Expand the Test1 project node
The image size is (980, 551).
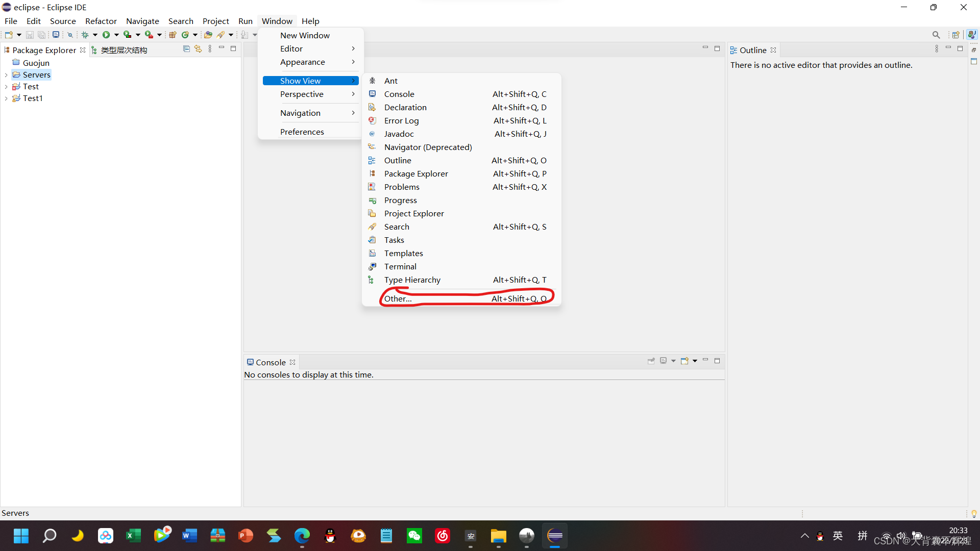pyautogui.click(x=6, y=98)
